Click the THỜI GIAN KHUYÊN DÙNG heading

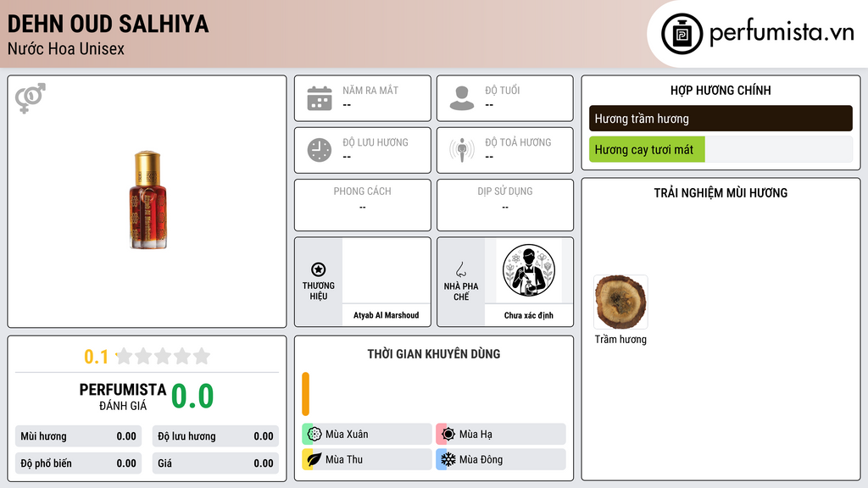pos(434,354)
